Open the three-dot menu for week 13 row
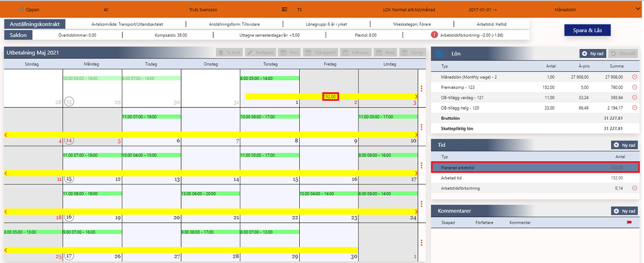The height and width of the screenshot is (263, 644). point(422,88)
